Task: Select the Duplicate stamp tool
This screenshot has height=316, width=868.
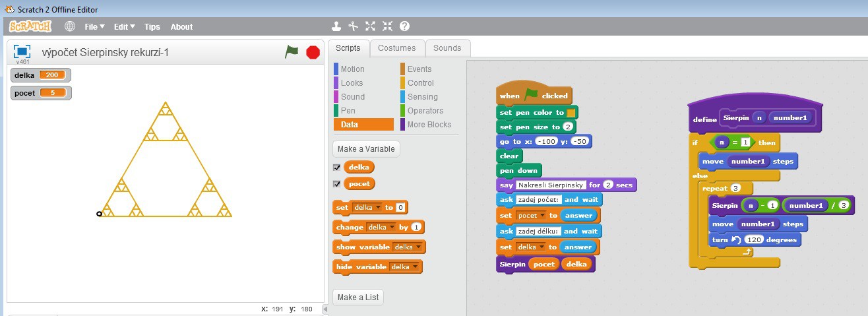Action: point(337,26)
